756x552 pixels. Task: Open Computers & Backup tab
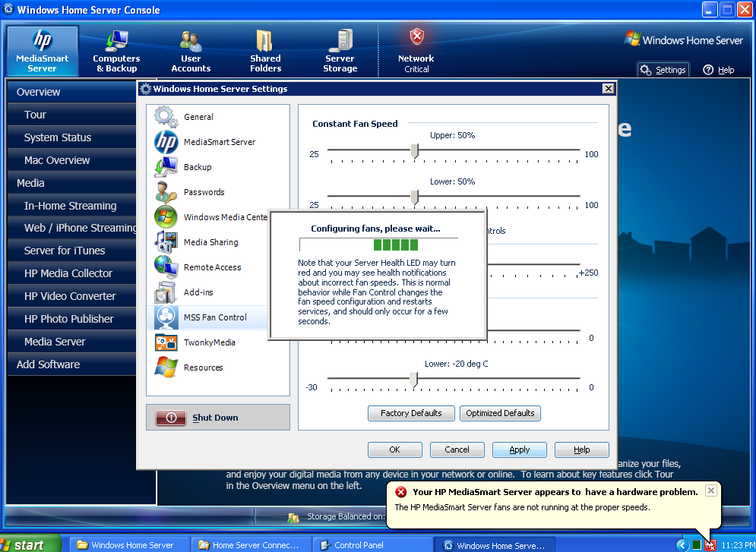coord(116,51)
